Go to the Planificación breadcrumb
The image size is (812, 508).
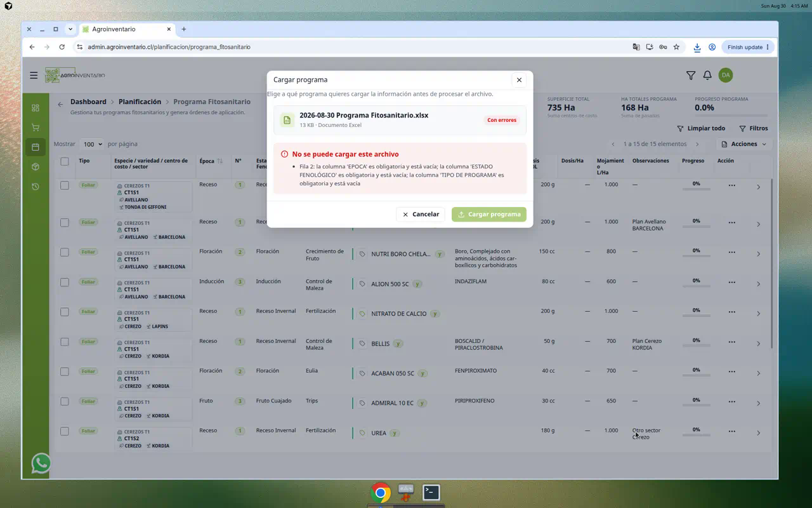tap(140, 102)
